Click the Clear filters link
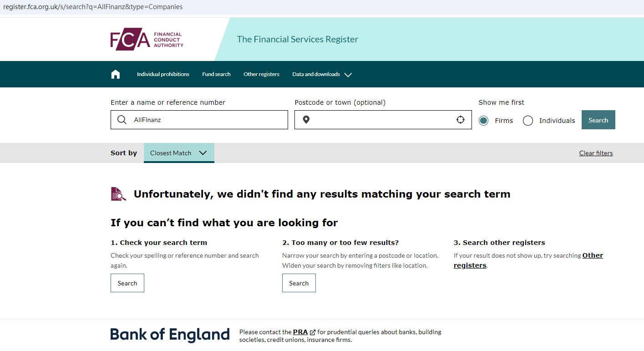The image size is (644, 351). [596, 153]
